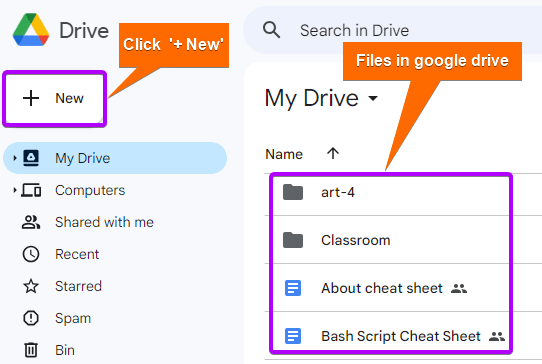The height and width of the screenshot is (364, 542).
Task: Select the Classroom folder name
Action: pos(356,240)
